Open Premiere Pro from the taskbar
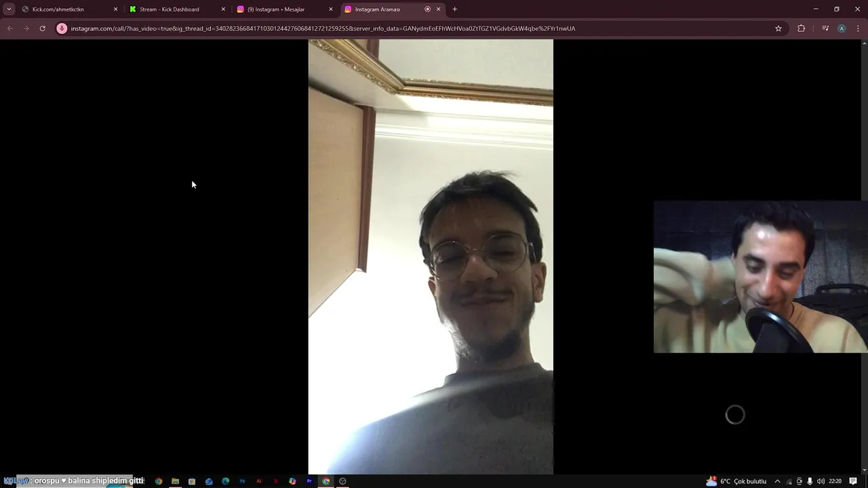The height and width of the screenshot is (488, 868). [x=309, y=481]
